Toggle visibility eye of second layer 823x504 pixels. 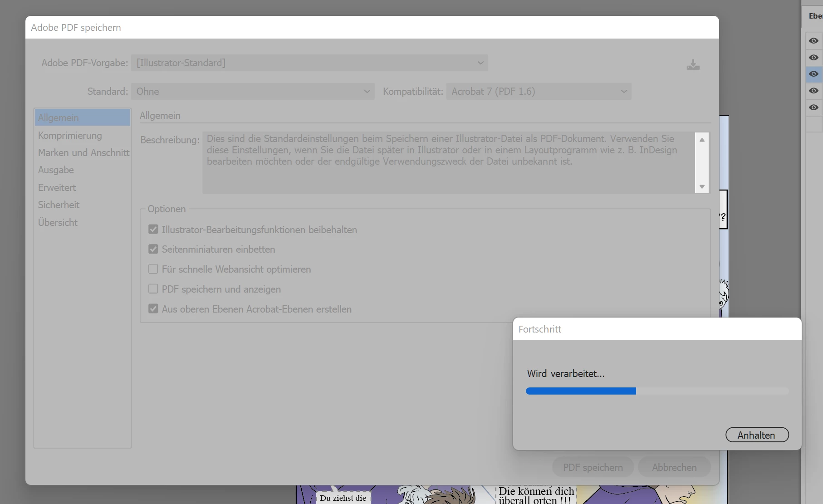click(813, 58)
